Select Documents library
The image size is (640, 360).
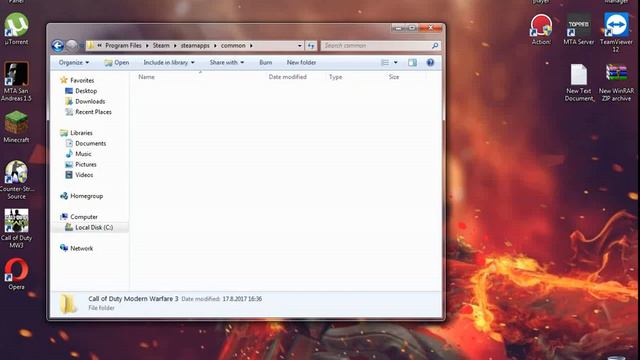[x=90, y=144]
